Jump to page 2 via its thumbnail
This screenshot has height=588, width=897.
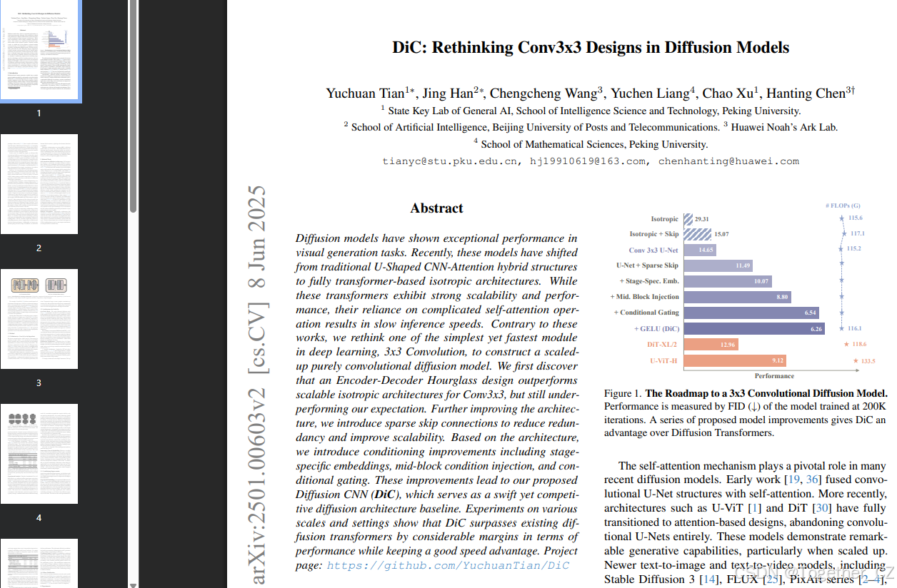click(x=40, y=184)
